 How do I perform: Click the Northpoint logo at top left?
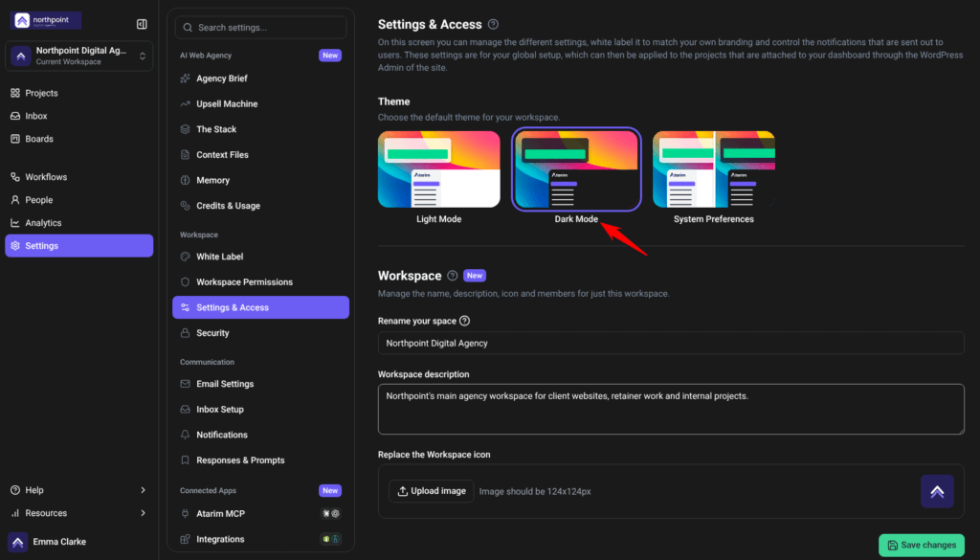coord(46,21)
